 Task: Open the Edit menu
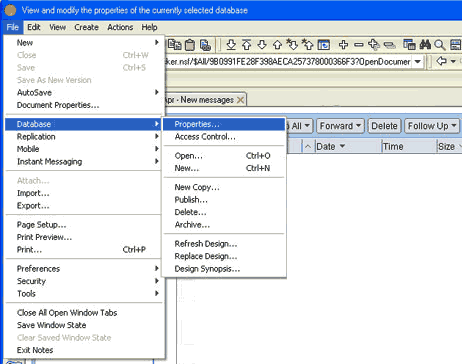pyautogui.click(x=34, y=27)
